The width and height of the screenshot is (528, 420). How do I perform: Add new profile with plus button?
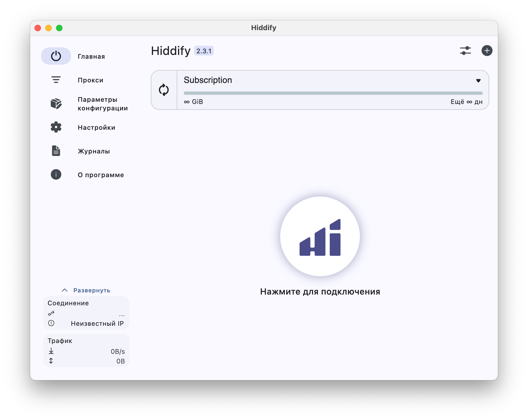[487, 51]
